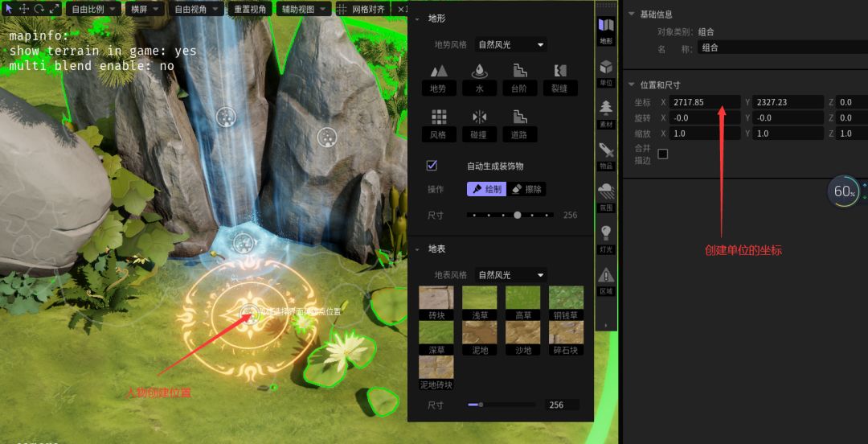Select the rotate tool
The height and width of the screenshot is (444, 868).
click(x=39, y=9)
